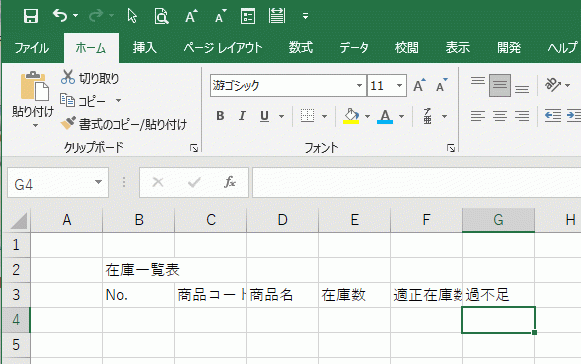The image size is (581, 364).
Task: Click 切り取り cut button
Action: pyautogui.click(x=90, y=78)
